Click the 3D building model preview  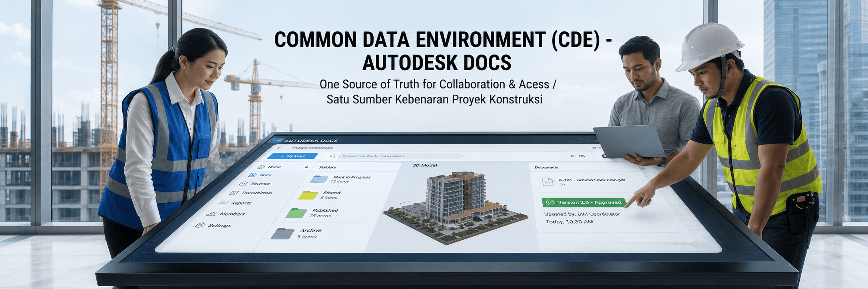[456, 208]
